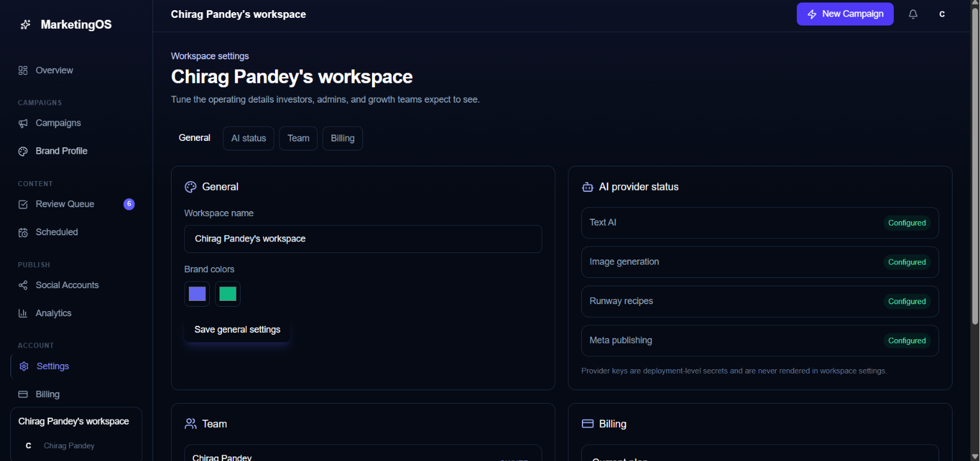Switch to the General tab
This screenshot has width=980, height=461.
pyautogui.click(x=195, y=138)
